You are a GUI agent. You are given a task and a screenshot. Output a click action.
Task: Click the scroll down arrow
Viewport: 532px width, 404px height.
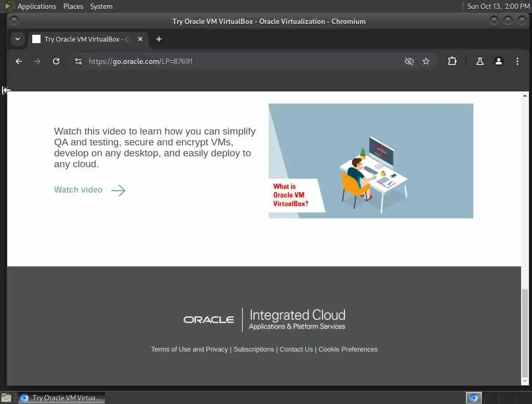coord(525,381)
